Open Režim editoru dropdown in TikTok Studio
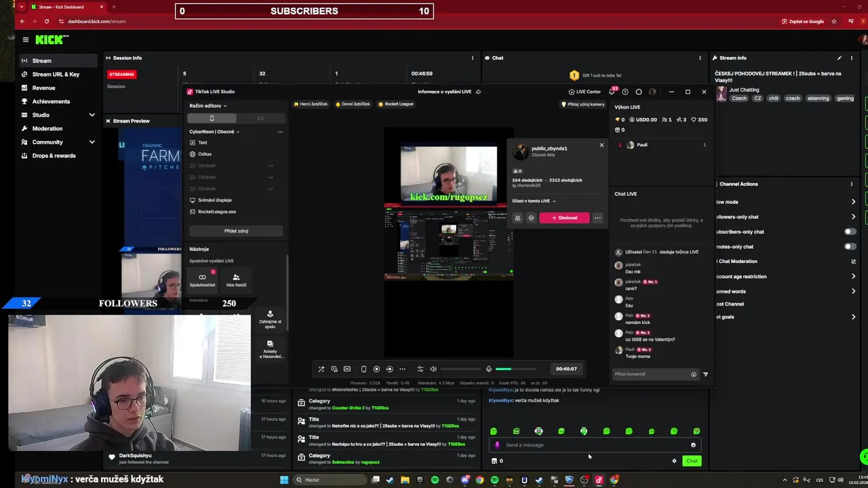868x488 pixels. click(x=208, y=106)
